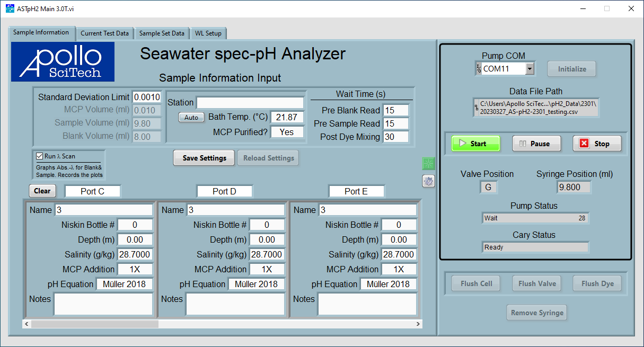Pause the running pump sequence

535,144
